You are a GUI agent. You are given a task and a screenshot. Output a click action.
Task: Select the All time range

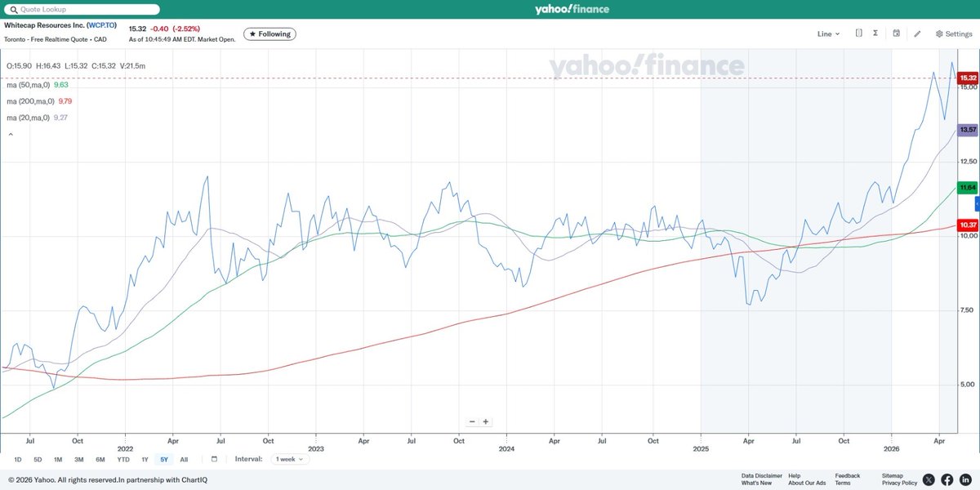(x=184, y=459)
